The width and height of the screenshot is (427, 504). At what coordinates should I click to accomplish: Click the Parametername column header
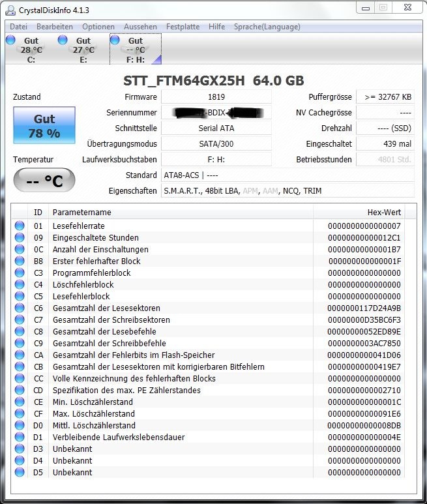click(181, 212)
